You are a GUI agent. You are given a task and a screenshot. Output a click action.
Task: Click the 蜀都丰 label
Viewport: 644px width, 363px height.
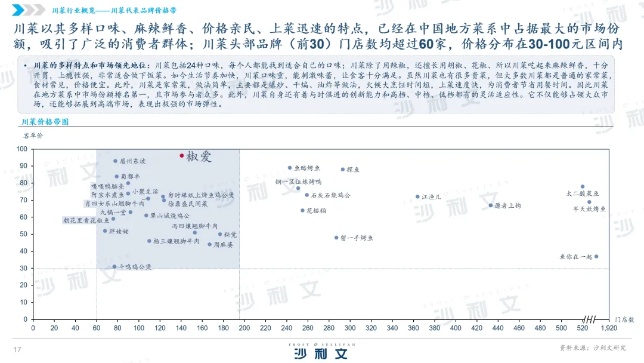click(130, 176)
